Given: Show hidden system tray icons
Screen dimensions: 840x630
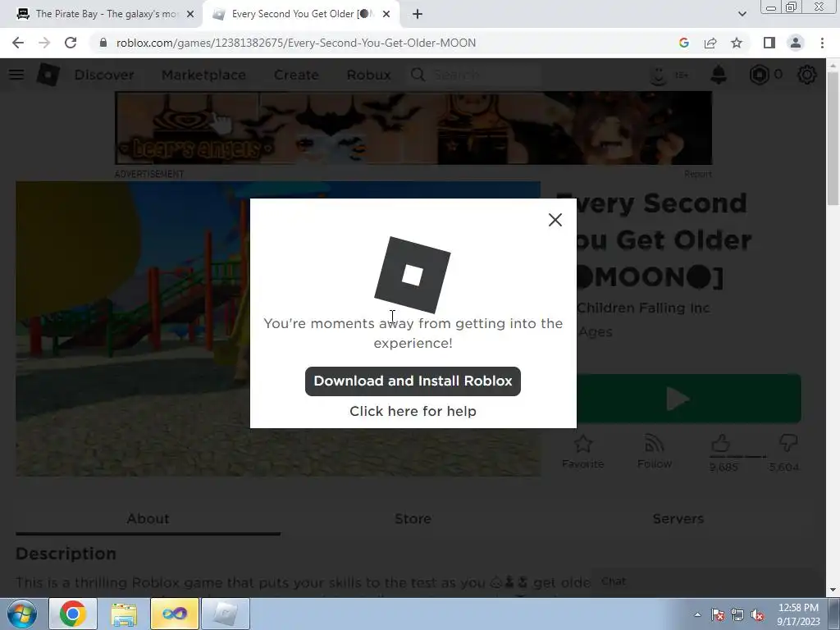Looking at the screenshot, I should coord(697,615).
